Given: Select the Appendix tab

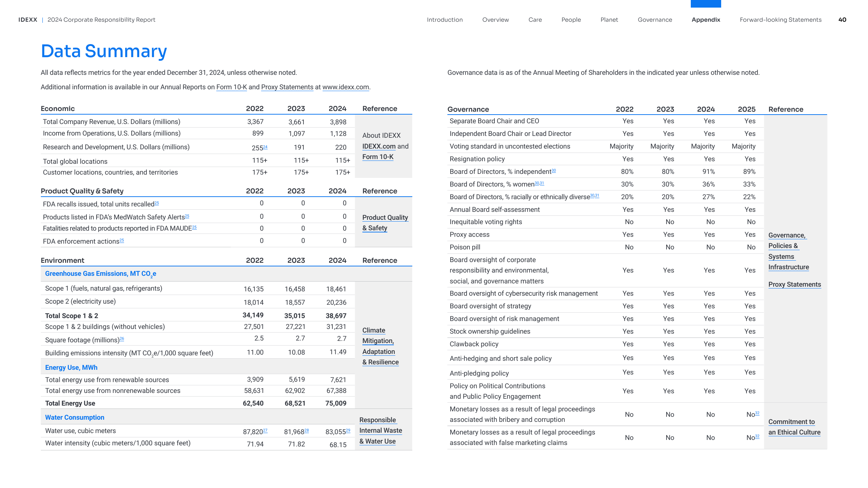Looking at the screenshot, I should point(706,20).
